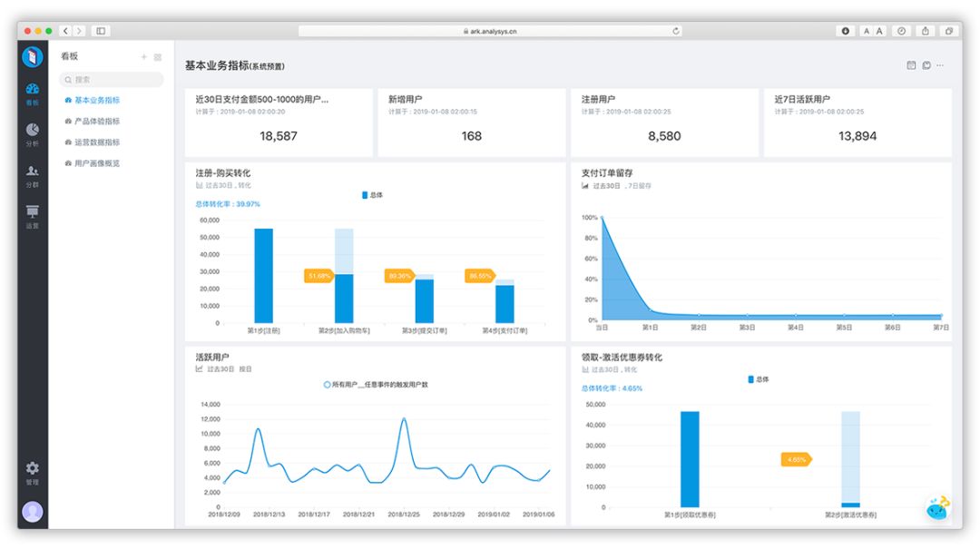The width and height of the screenshot is (980, 549).
Task: Reload the page with refresh icon
Action: pos(676,31)
